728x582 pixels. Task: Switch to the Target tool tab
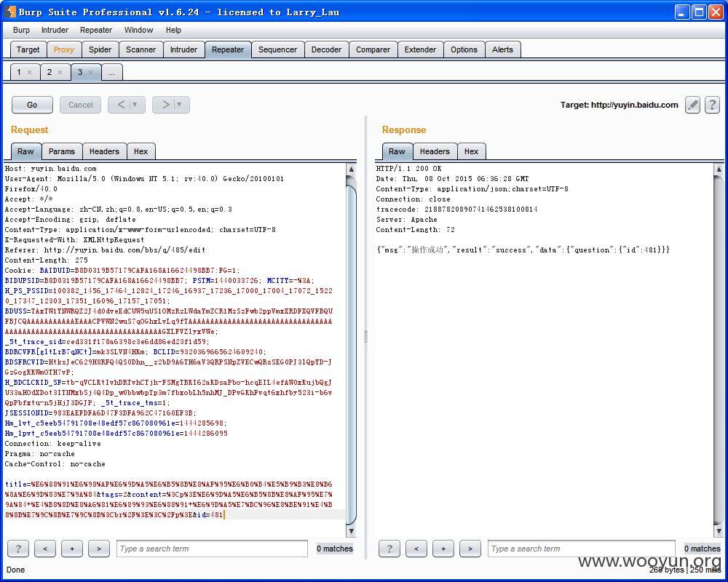(x=28, y=49)
